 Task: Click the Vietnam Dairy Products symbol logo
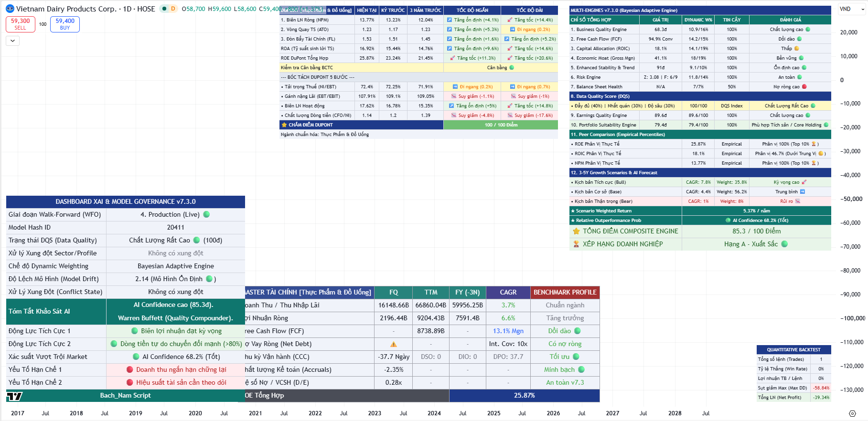point(10,9)
